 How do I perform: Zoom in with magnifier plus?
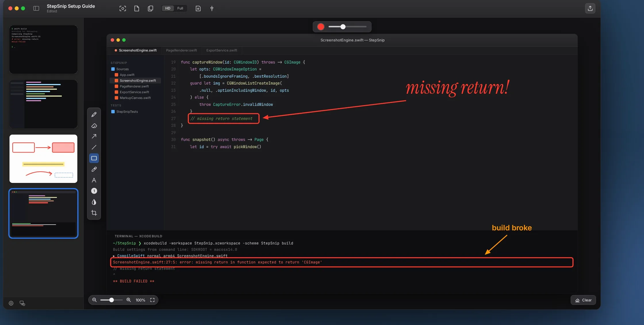pyautogui.click(x=129, y=300)
